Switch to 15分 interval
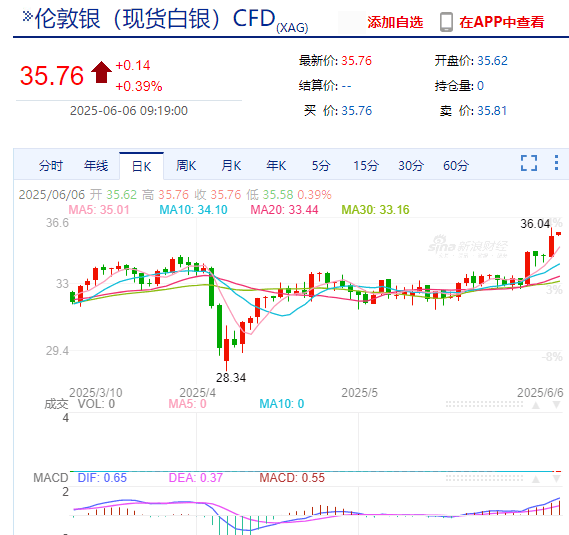Viewport: 569px width, 535px height. (366, 166)
